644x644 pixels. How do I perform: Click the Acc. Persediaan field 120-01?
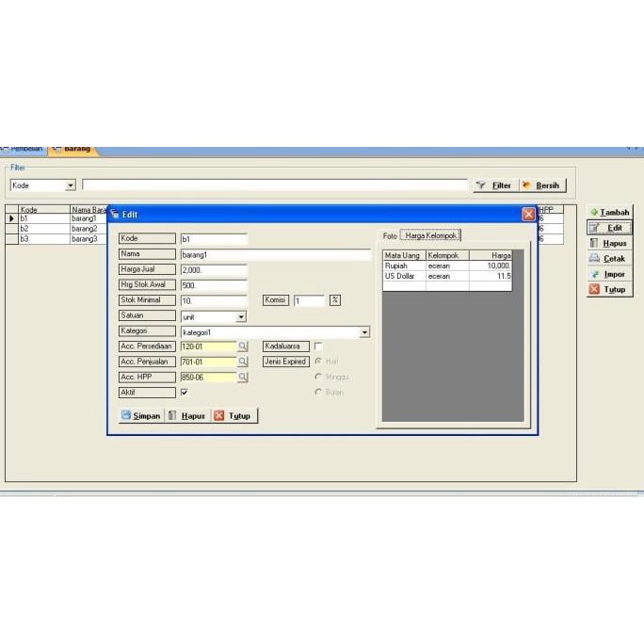[x=209, y=346]
